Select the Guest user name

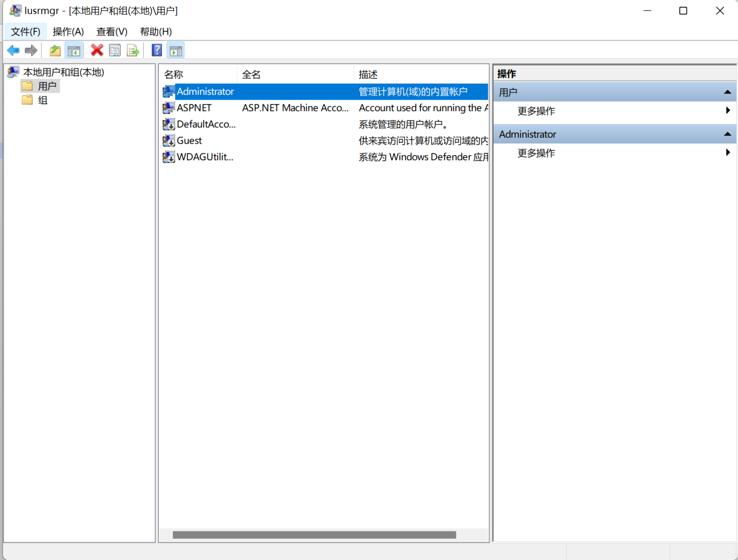click(189, 141)
